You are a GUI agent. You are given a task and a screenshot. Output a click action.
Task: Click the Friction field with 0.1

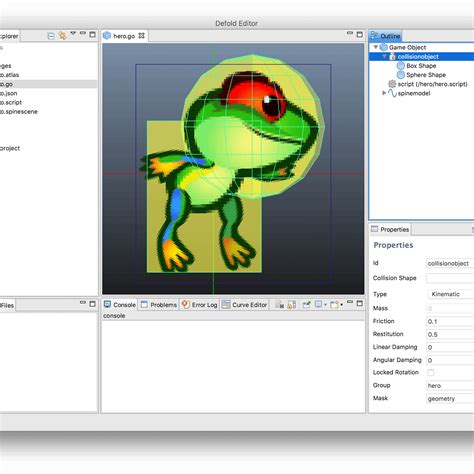click(x=450, y=321)
